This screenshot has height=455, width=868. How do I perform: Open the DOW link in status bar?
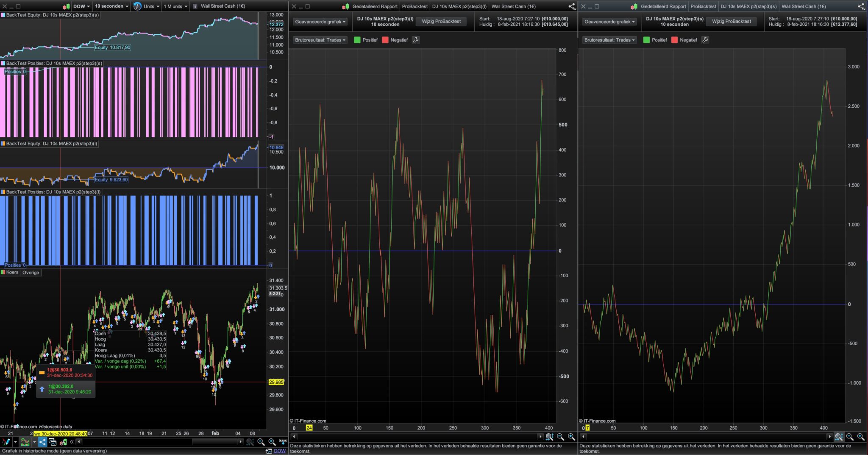coord(280,451)
